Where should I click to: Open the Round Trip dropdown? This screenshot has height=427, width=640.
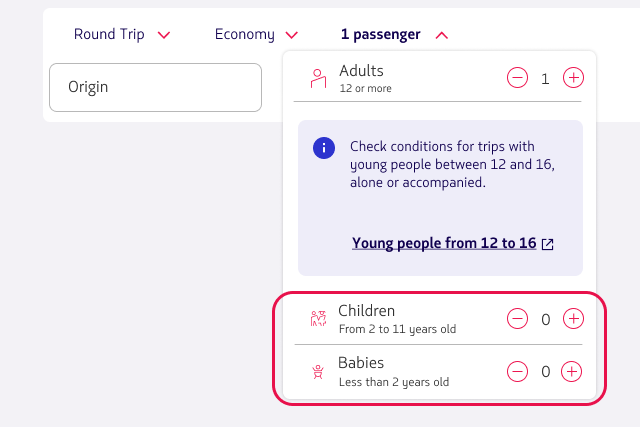click(122, 34)
